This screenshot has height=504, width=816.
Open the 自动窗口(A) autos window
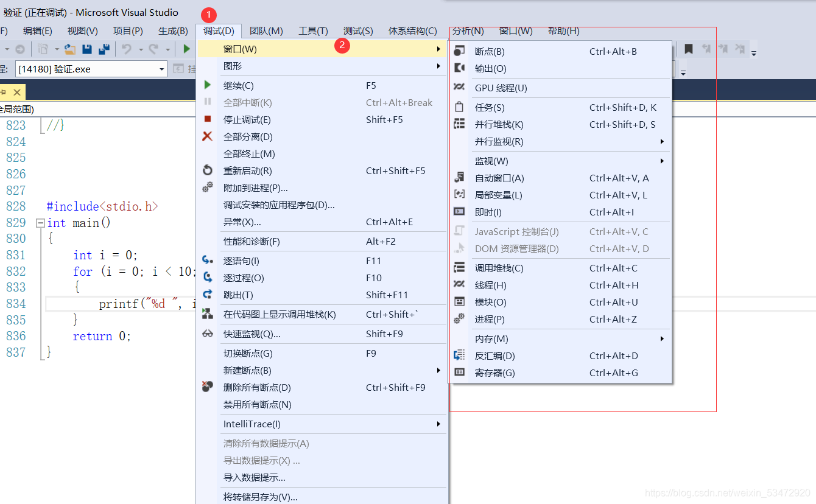coord(560,178)
